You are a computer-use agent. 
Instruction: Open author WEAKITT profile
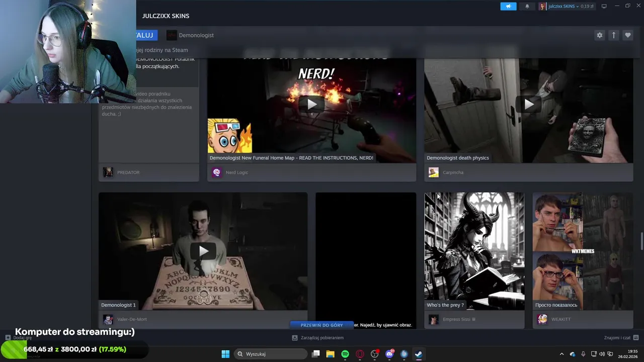pos(561,319)
